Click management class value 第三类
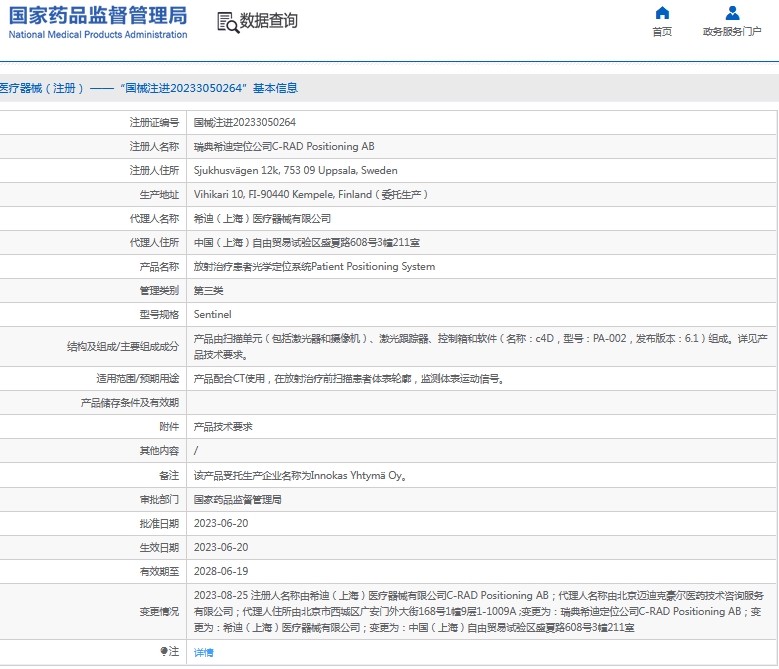 pos(208,291)
